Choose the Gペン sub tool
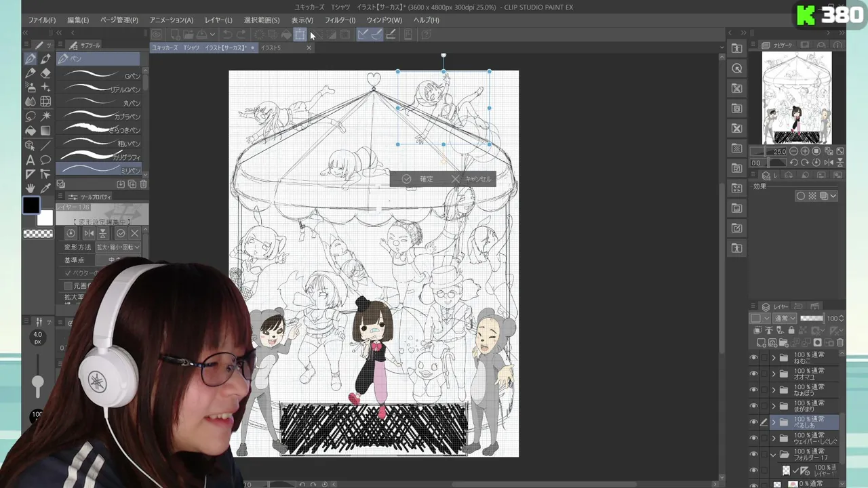The height and width of the screenshot is (488, 868). pos(100,75)
